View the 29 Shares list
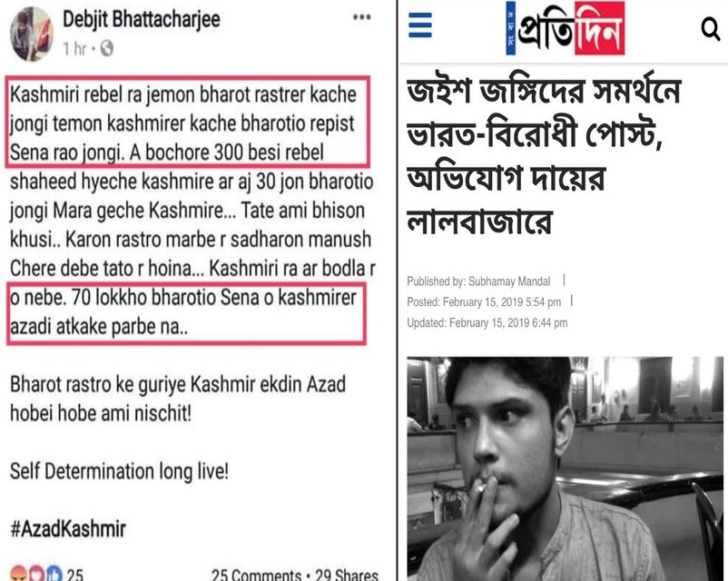728x581 pixels. (x=347, y=575)
